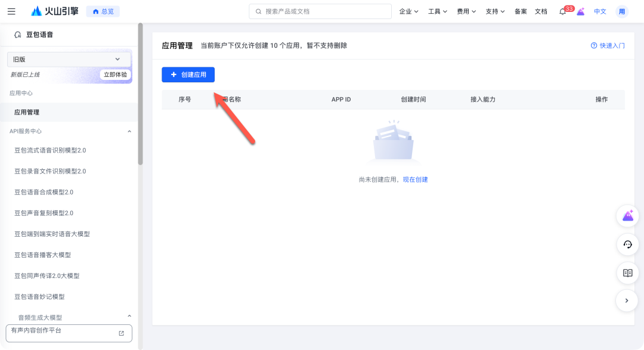Go to 总览 overview home
The image size is (644, 350).
point(103,11)
